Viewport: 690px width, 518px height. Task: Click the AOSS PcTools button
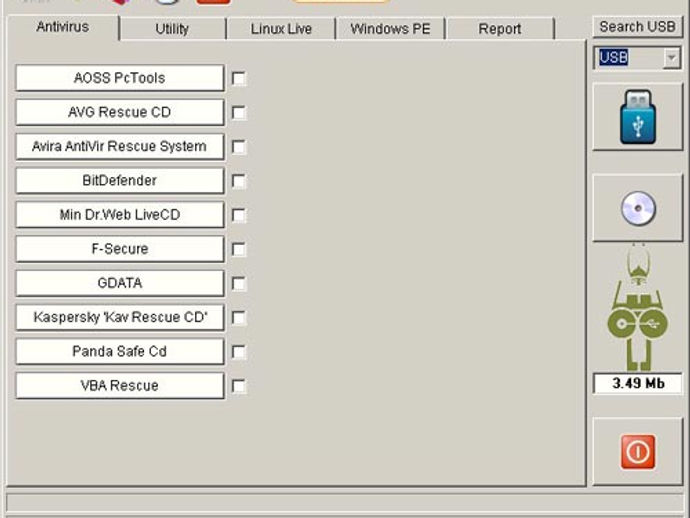120,78
